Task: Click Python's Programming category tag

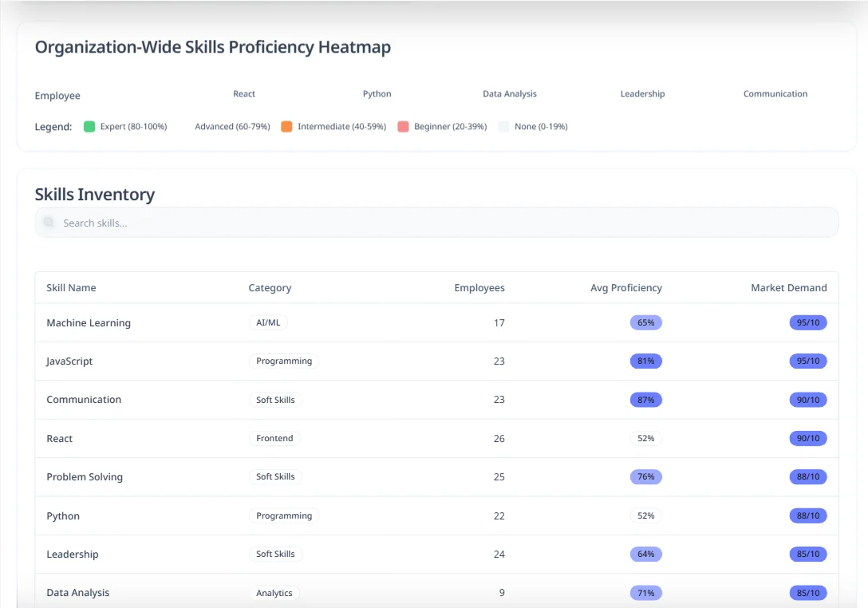Action: [x=284, y=515]
